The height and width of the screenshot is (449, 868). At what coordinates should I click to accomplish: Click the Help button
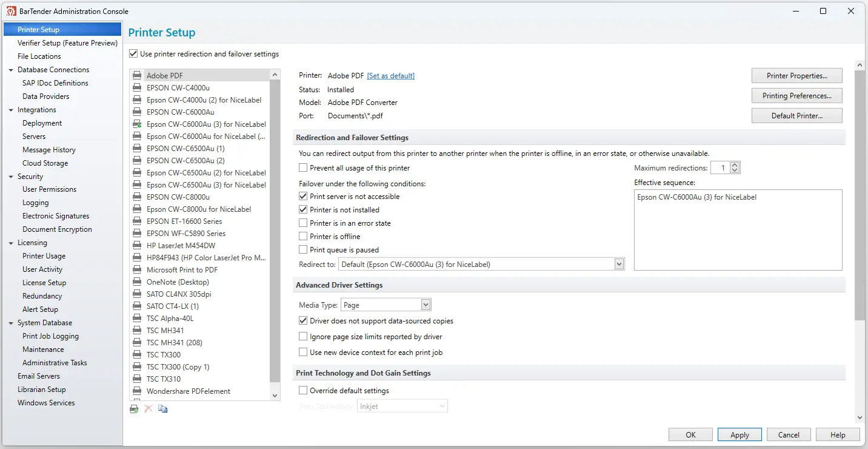pos(838,434)
